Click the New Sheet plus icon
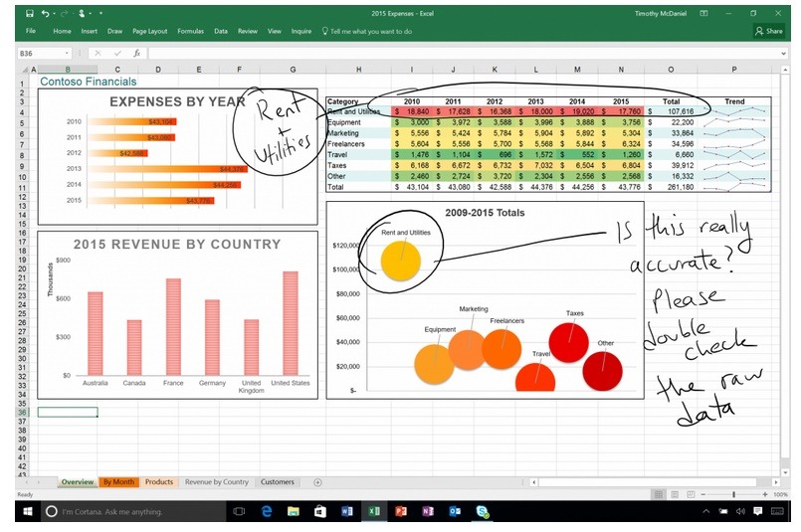Viewport: 801px width, 532px height. [317, 482]
